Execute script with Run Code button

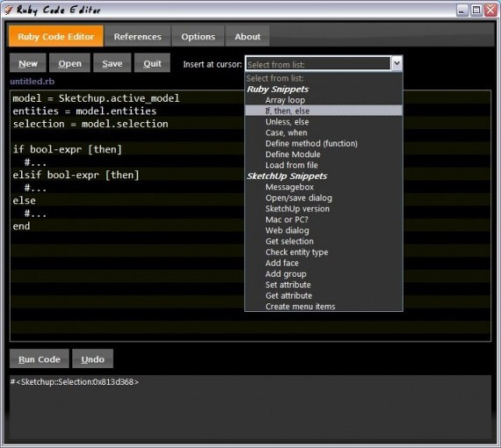pos(40,359)
